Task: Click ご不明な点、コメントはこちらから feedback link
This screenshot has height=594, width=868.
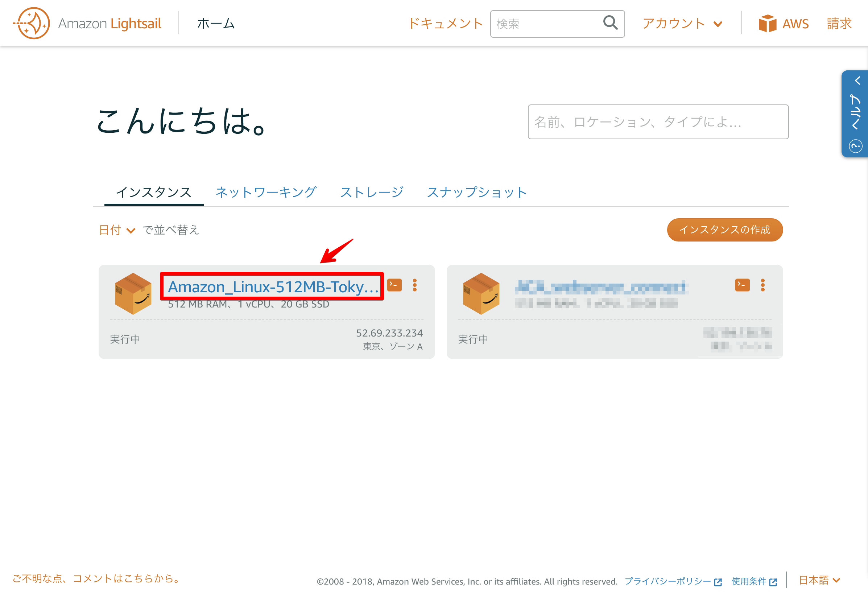Action: (97, 578)
